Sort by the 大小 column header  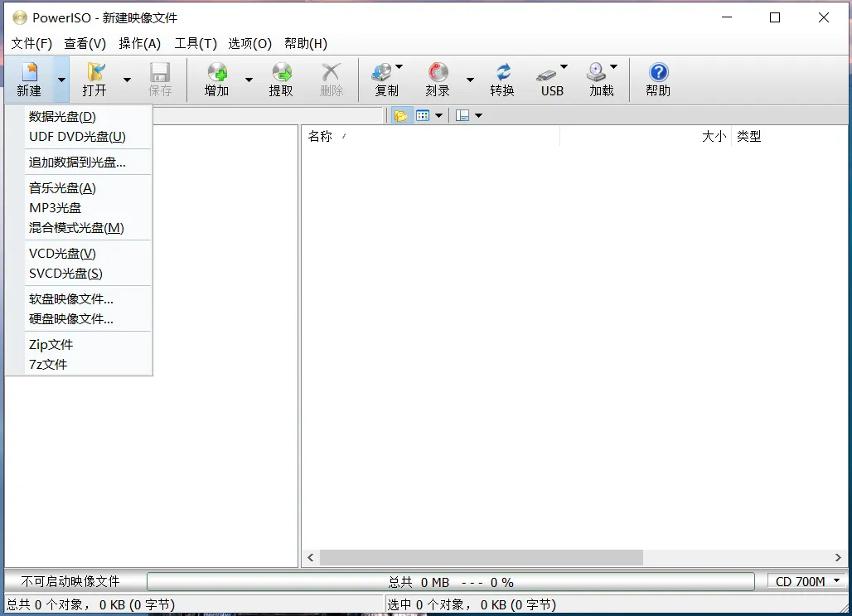tap(646, 137)
